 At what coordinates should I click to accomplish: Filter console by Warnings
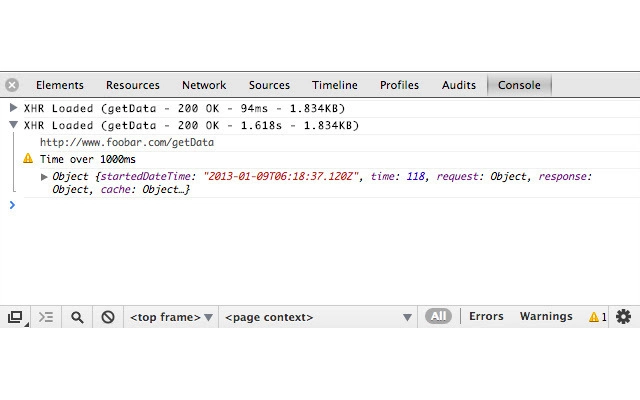tap(546, 316)
